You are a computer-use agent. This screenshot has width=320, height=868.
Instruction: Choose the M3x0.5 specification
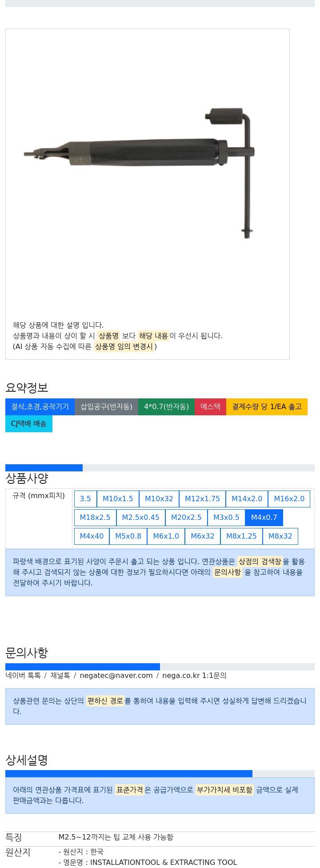click(226, 518)
